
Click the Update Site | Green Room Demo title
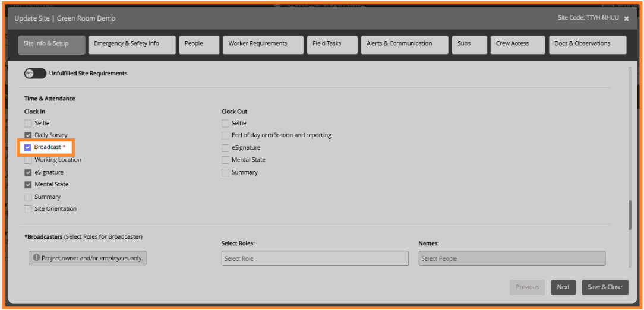tap(65, 18)
